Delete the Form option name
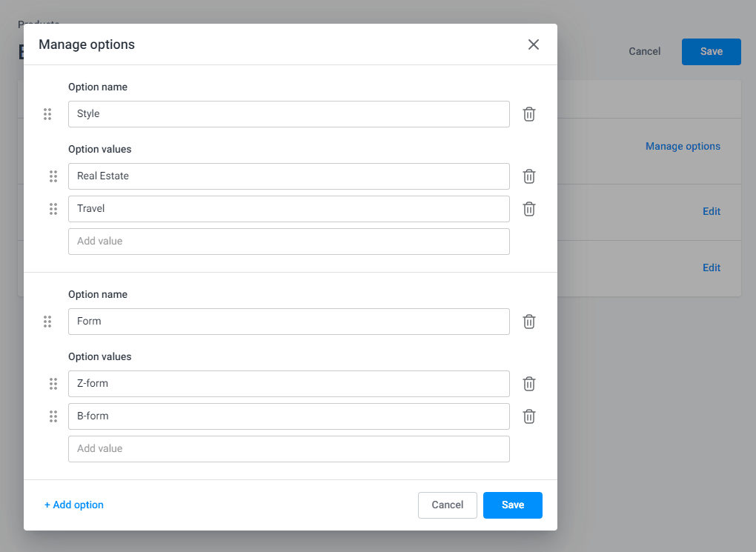Screen dimensions: 756x552 click(528, 322)
